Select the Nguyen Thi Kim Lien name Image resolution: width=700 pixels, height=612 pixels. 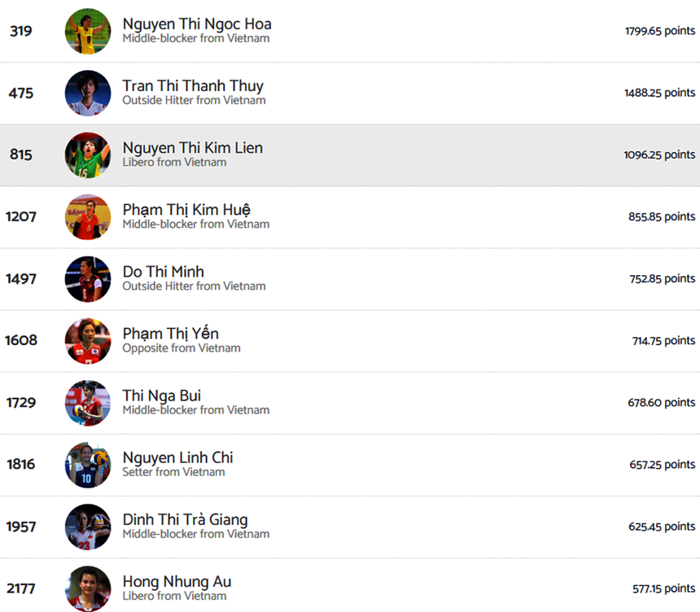pos(192,148)
